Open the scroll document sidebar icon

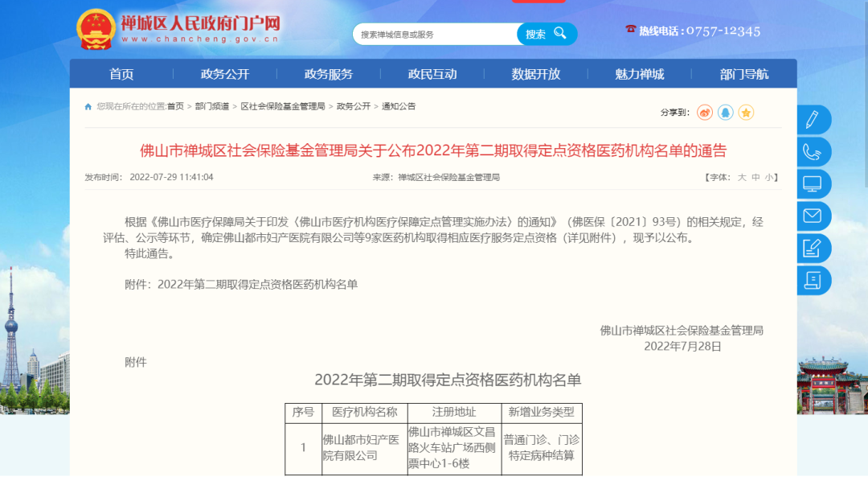813,281
